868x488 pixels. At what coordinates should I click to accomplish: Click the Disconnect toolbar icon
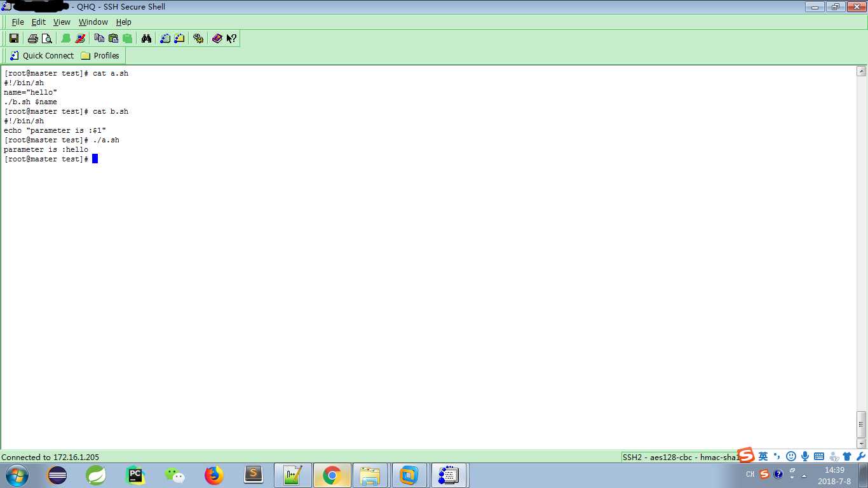pyautogui.click(x=80, y=39)
